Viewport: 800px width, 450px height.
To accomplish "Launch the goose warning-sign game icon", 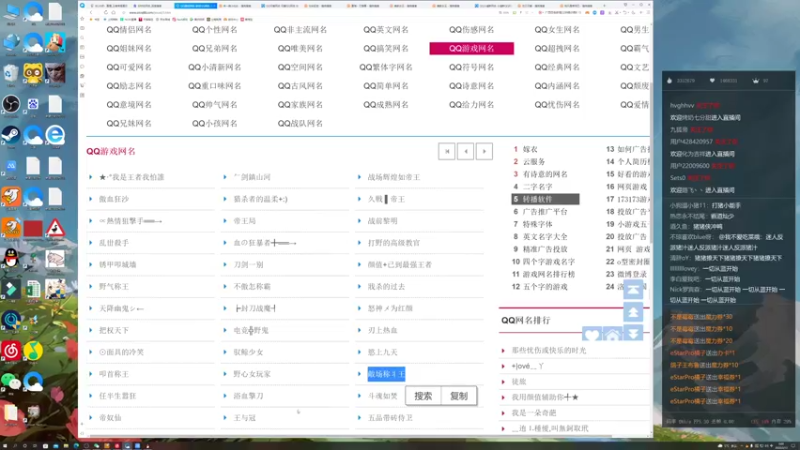I will point(55,228).
